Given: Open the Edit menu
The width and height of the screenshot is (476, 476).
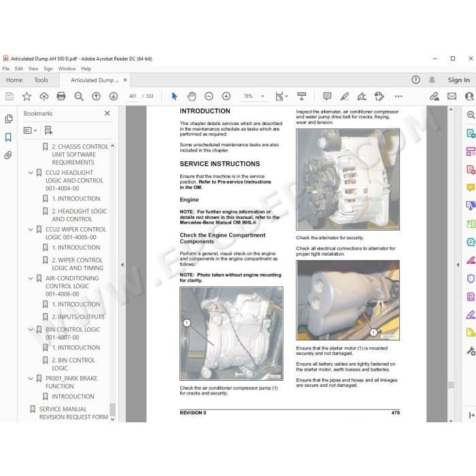Looking at the screenshot, I should (19, 69).
